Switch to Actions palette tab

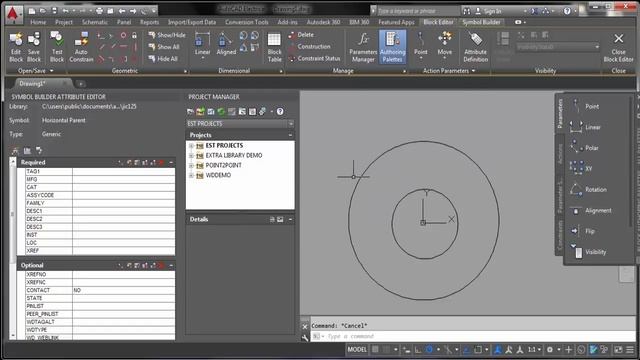560,154
